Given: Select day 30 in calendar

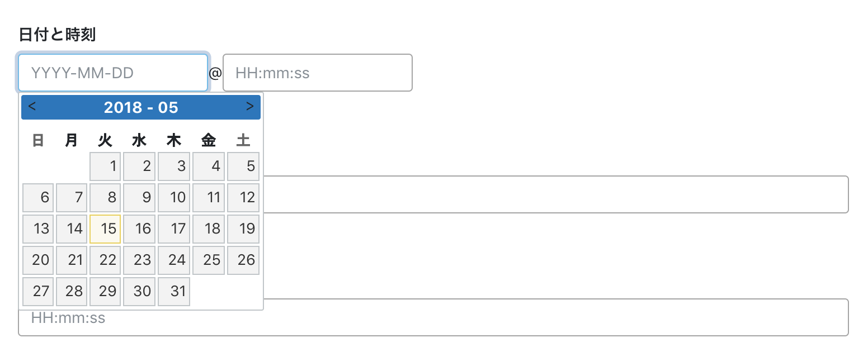Looking at the screenshot, I should 139,292.
